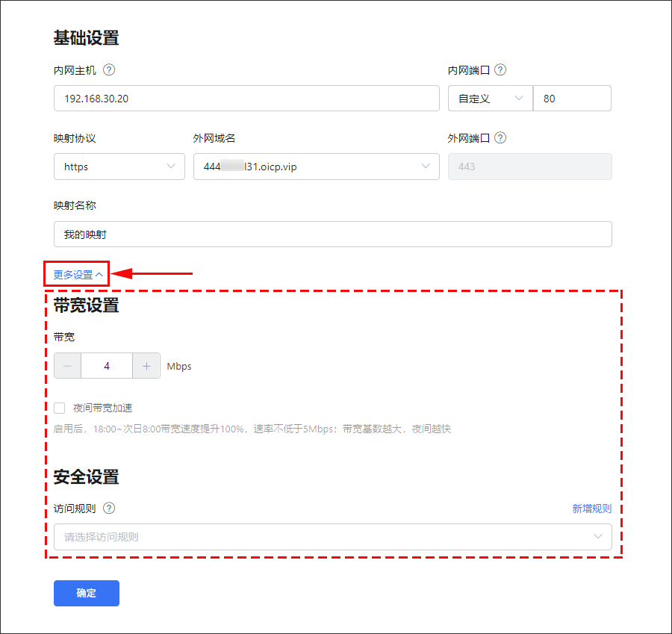
Task: Enable 夜间带宽加速 checkbox
Action: click(60, 408)
